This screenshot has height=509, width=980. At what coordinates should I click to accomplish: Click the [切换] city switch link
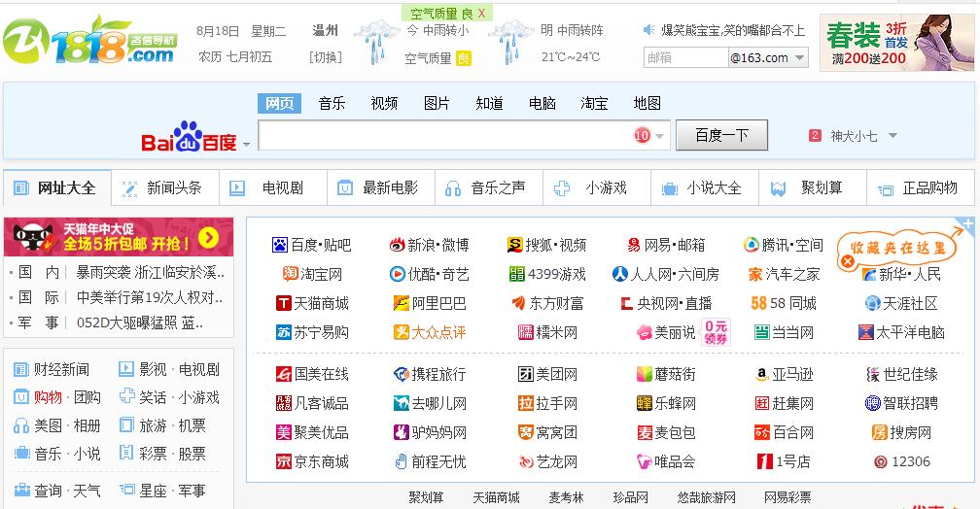325,57
